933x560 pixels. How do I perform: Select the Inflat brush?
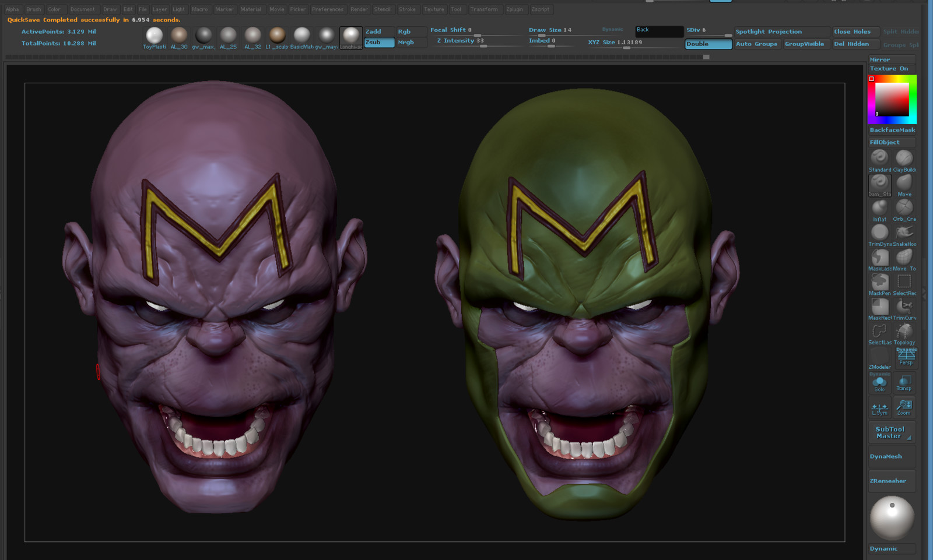(879, 210)
